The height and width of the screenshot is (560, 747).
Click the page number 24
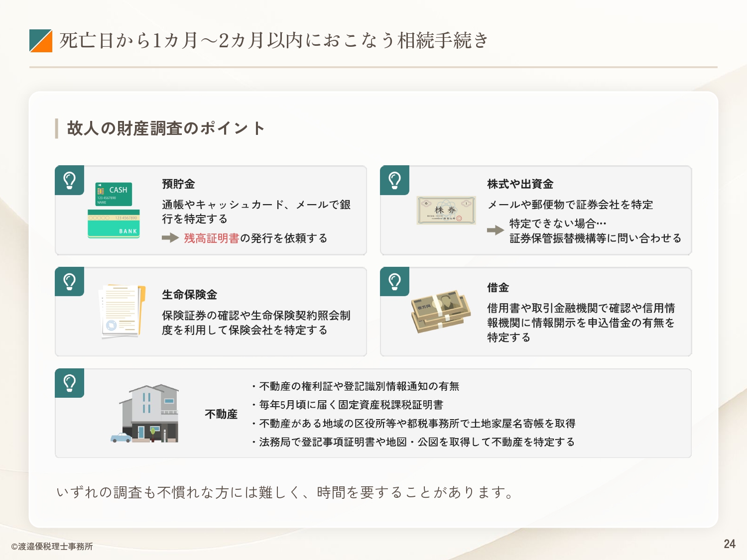pyautogui.click(x=730, y=544)
